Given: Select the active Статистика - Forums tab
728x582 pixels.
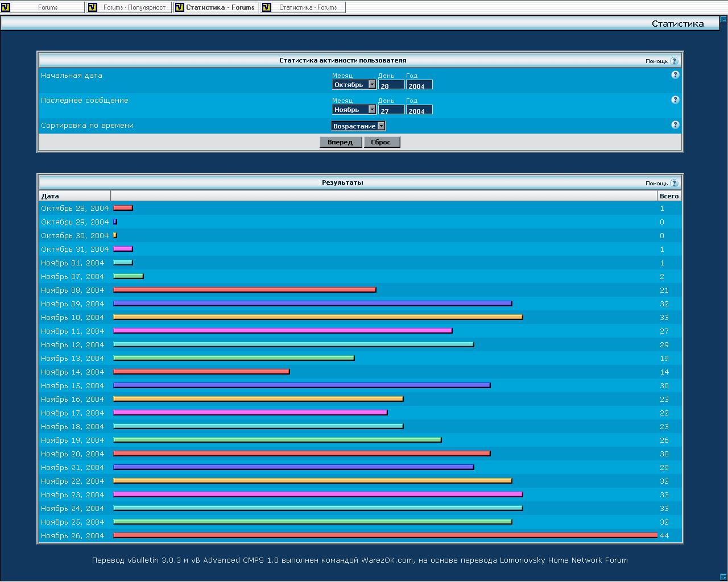Looking at the screenshot, I should click(x=216, y=7).
